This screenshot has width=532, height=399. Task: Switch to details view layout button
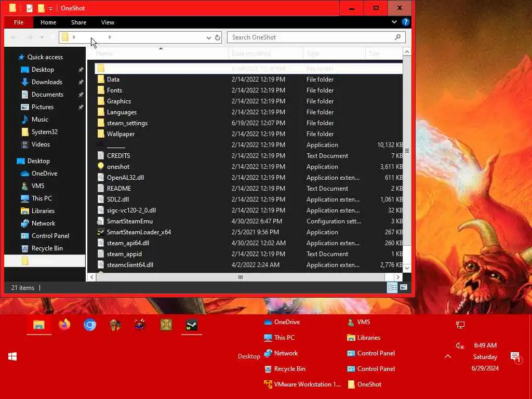point(392,287)
